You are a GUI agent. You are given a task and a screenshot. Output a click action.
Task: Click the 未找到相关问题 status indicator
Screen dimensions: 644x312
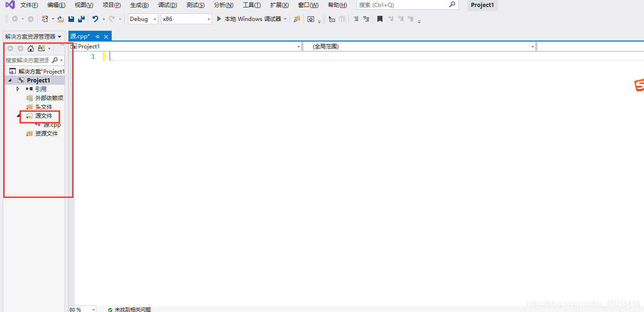coord(129,309)
